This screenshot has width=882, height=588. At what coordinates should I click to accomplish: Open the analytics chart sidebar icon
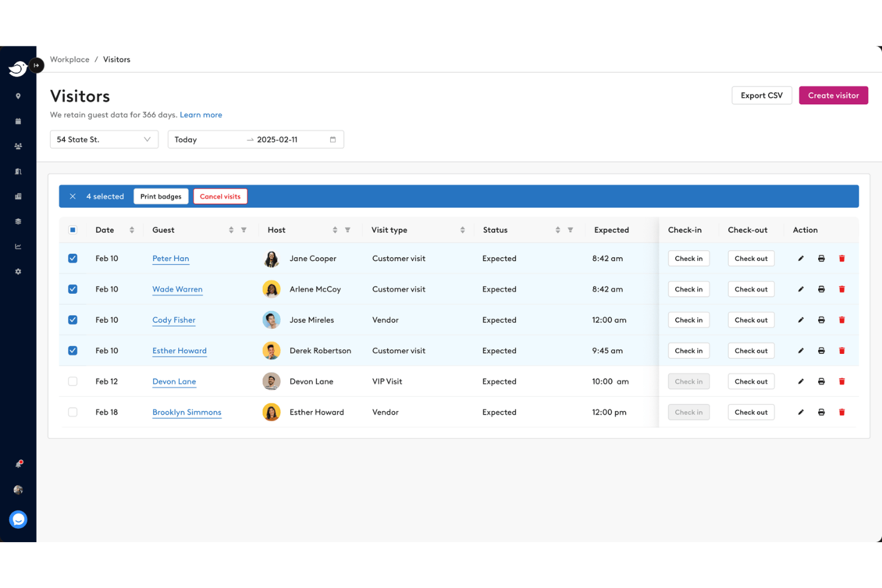18,246
